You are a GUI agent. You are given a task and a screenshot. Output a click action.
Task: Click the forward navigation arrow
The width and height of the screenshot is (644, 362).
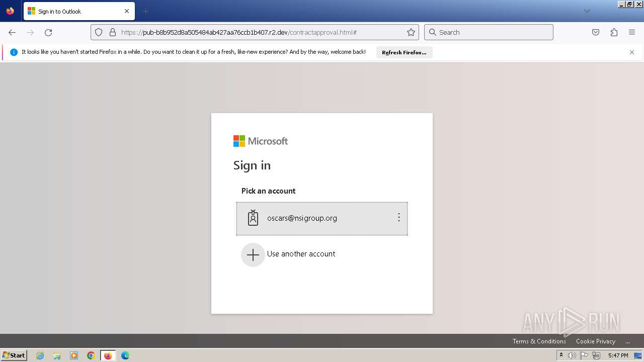point(30,32)
